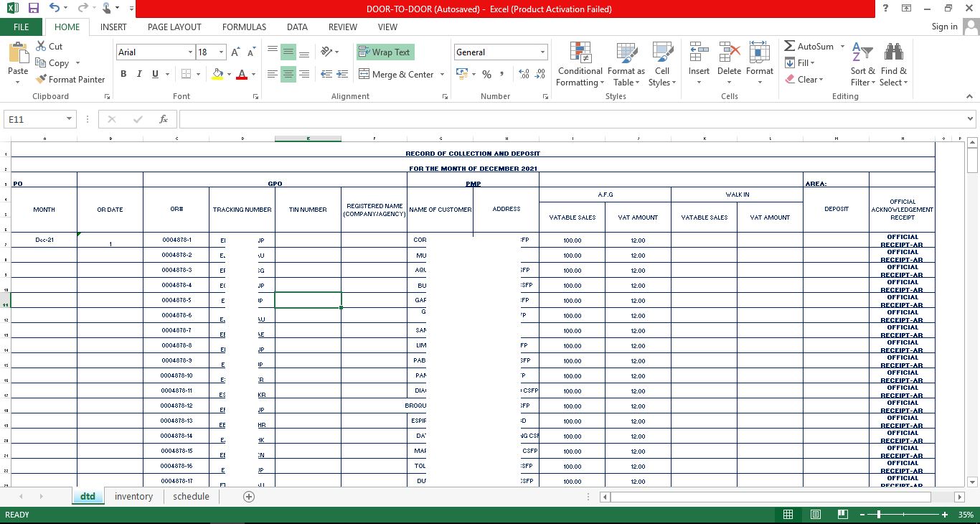The image size is (980, 524).
Task: Expand the Merge & Center dropdown arrow
Action: coord(442,74)
